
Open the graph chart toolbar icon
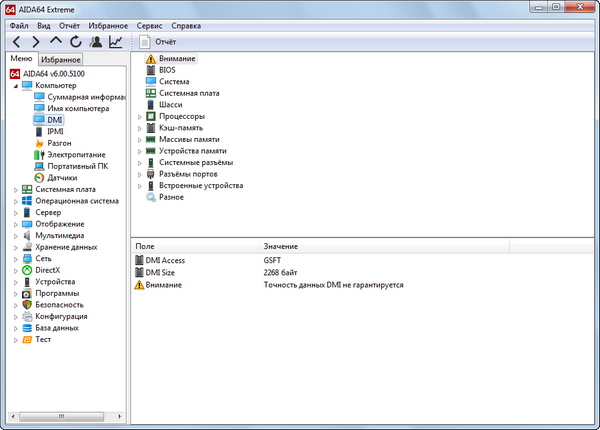[116, 42]
